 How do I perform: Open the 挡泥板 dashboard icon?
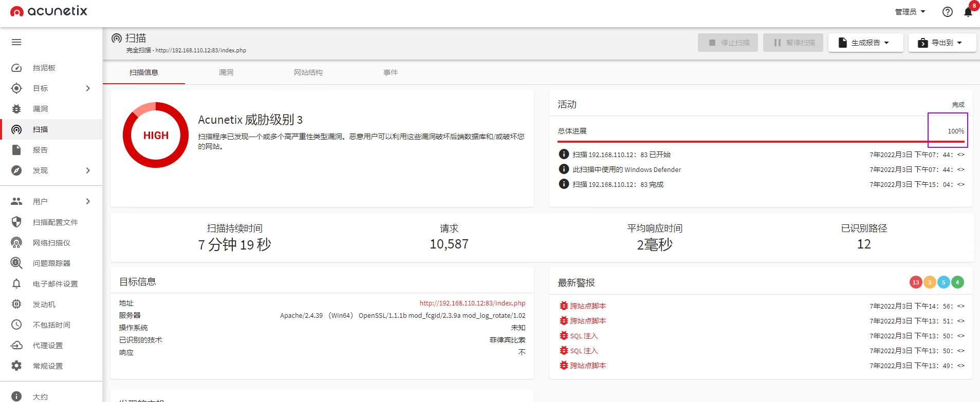[16, 68]
